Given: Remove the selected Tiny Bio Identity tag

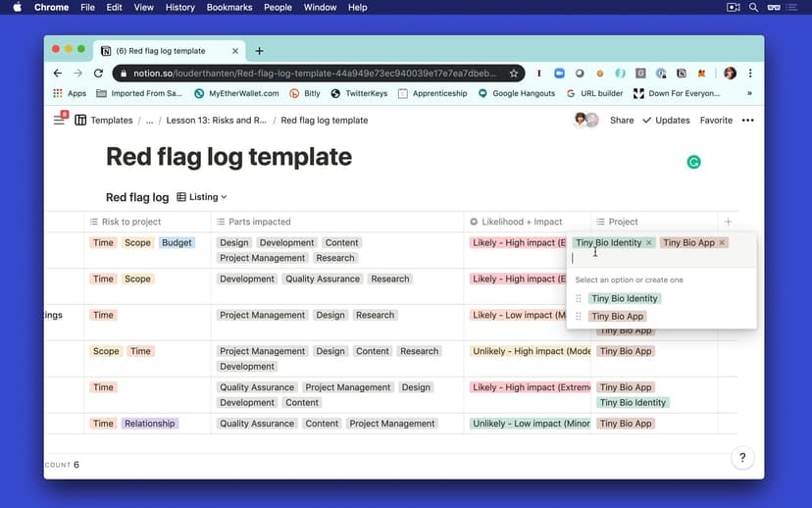Looking at the screenshot, I should pos(649,243).
